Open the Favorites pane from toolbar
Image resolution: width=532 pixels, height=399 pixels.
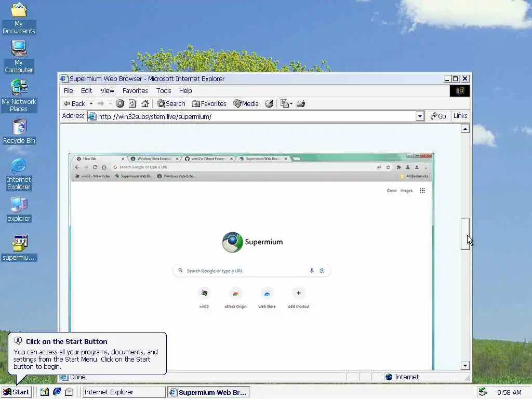(209, 103)
